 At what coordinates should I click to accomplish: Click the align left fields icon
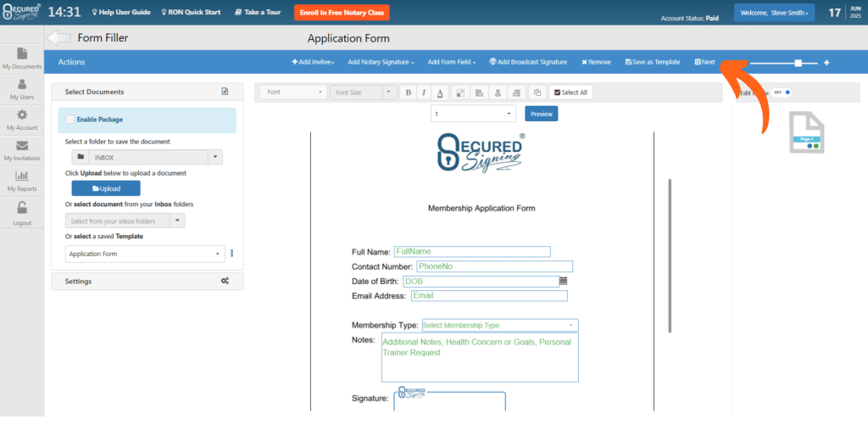coord(480,92)
